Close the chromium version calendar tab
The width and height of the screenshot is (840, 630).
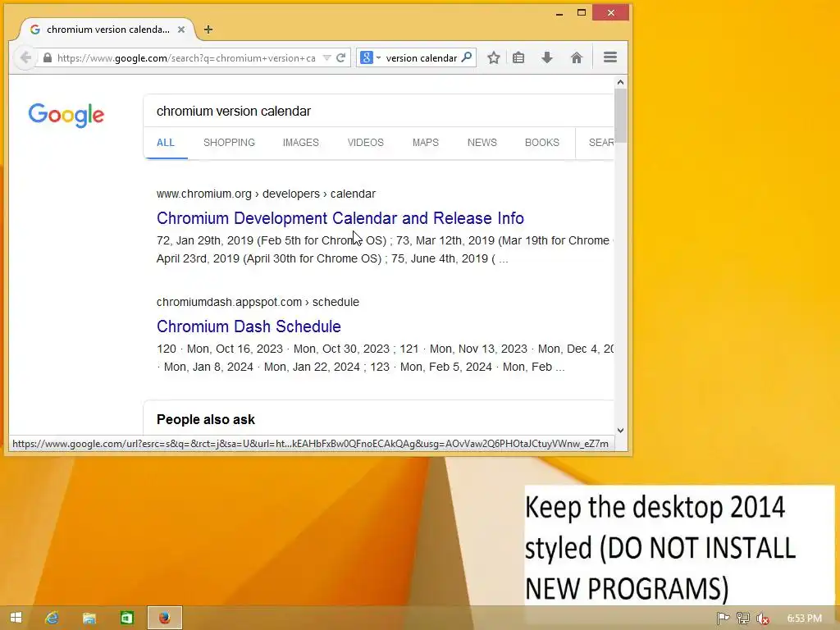click(x=181, y=30)
